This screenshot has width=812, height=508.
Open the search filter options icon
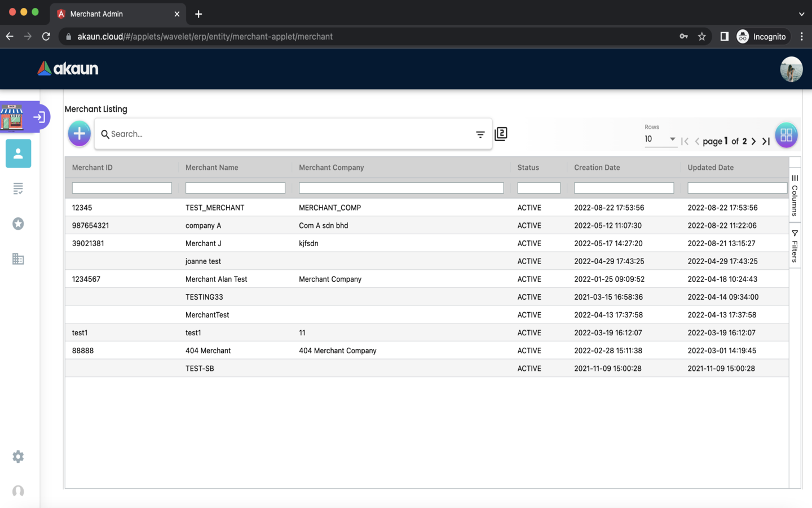(x=480, y=134)
